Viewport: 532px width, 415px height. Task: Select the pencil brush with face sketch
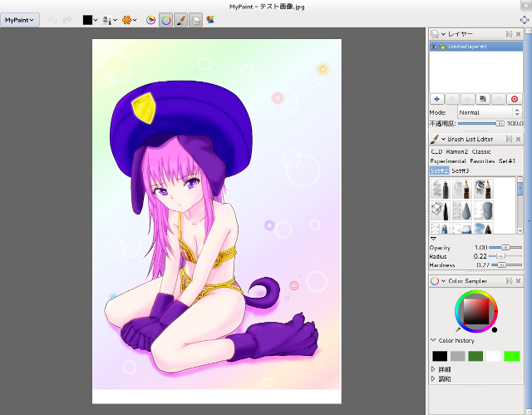462,190
